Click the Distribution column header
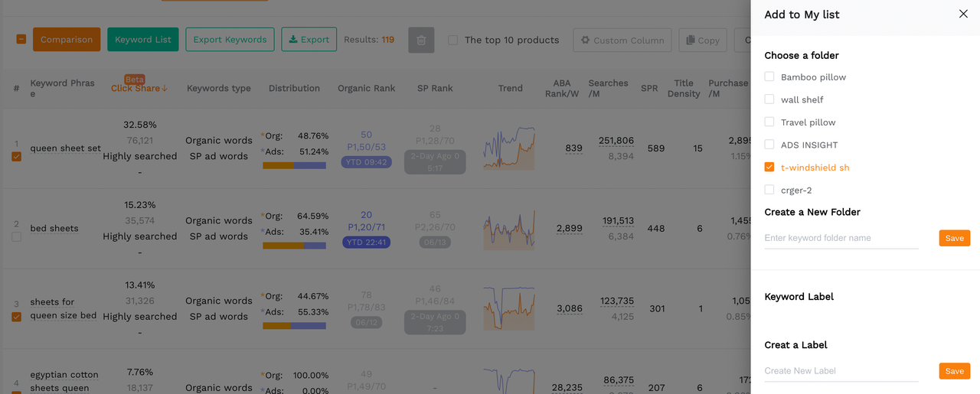The image size is (980, 394). pos(294,88)
